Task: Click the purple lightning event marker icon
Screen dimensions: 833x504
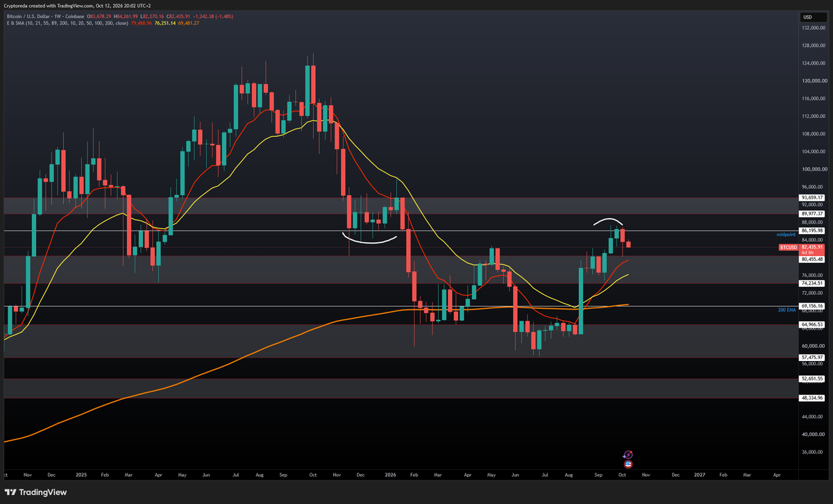Action: click(628, 454)
